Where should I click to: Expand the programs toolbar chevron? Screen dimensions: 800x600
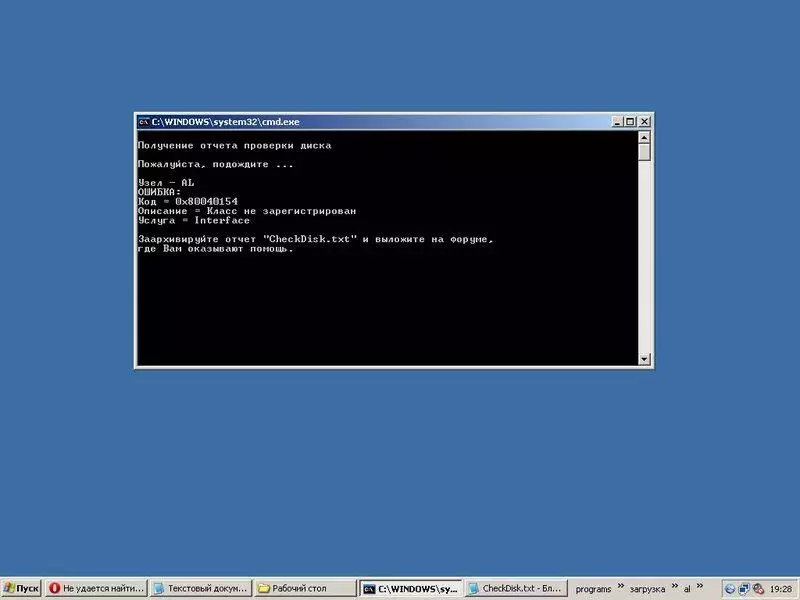(x=621, y=586)
